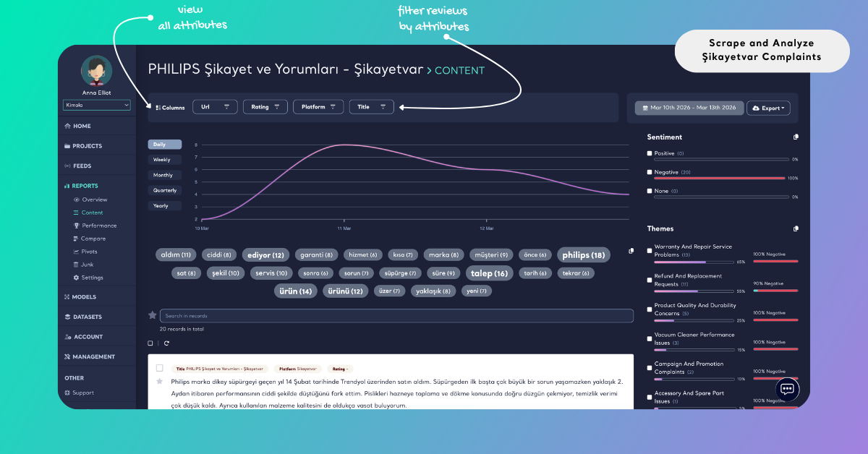Tick the Negative sentiment checkbox
Image resolution: width=868 pixels, height=454 pixels.
click(x=650, y=172)
